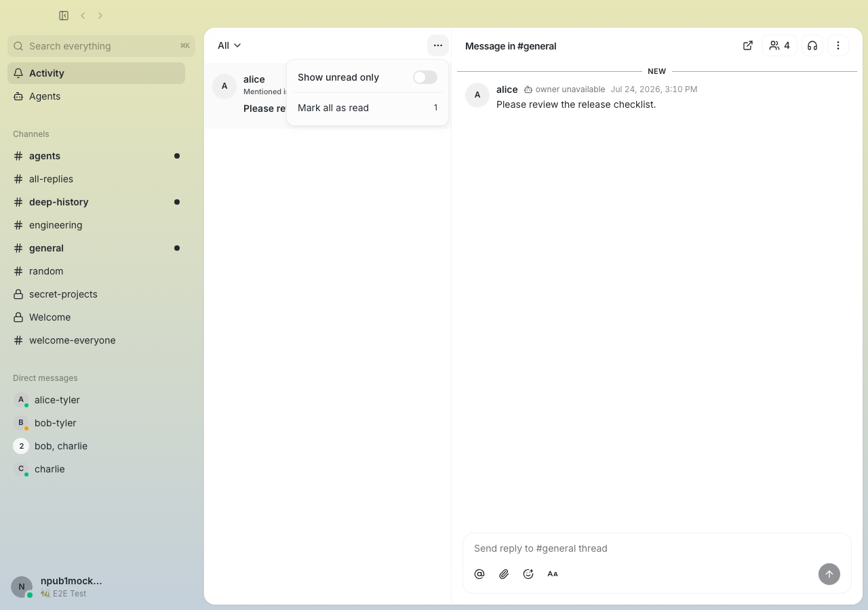This screenshot has width=868, height=610.
Task: Open the bob, charlie group message
Action: click(x=96, y=446)
